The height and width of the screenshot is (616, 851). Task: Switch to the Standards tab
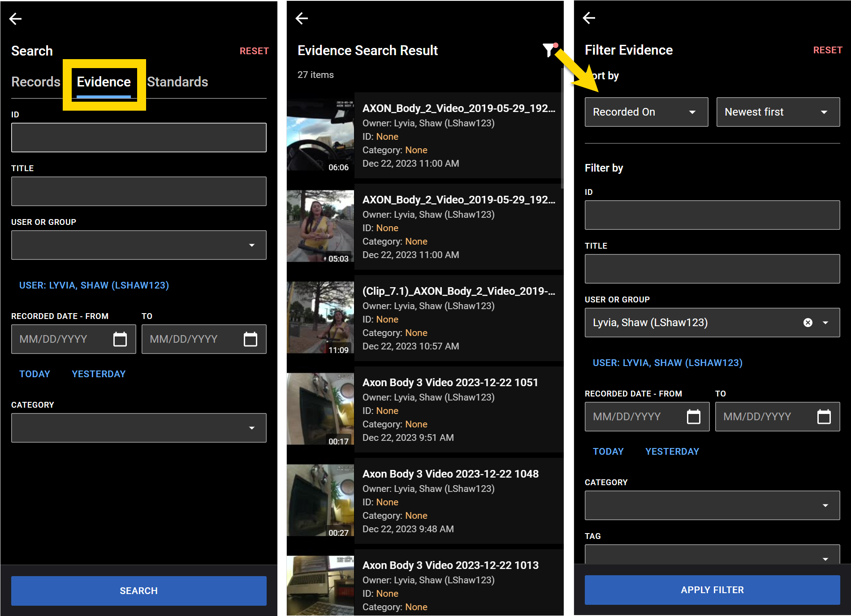[x=177, y=82]
